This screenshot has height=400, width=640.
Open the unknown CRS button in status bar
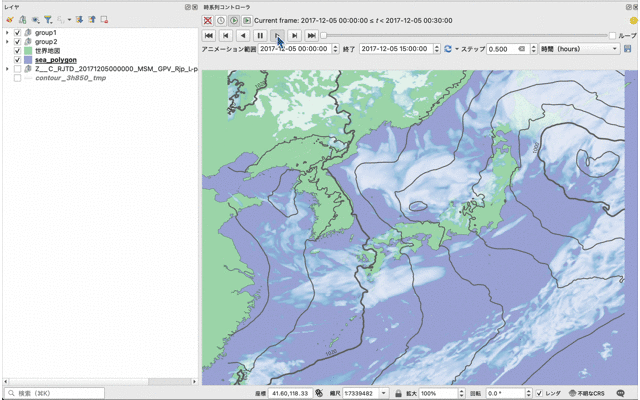coord(587,393)
